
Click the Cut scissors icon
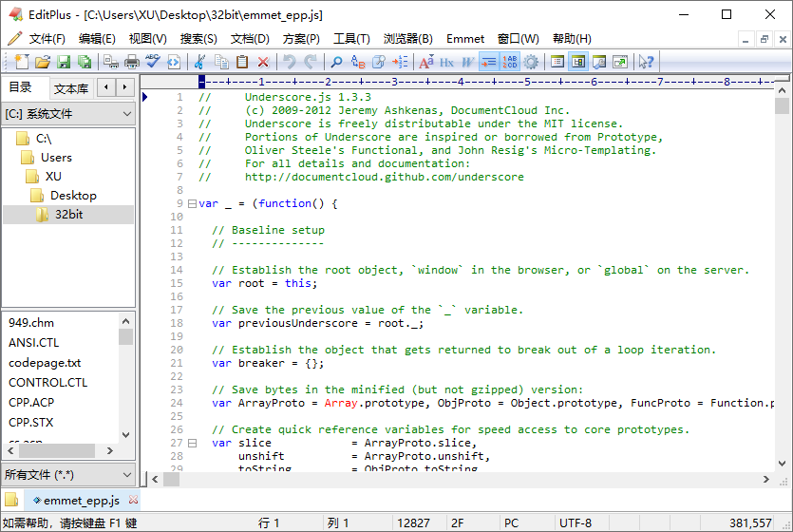pyautogui.click(x=199, y=62)
